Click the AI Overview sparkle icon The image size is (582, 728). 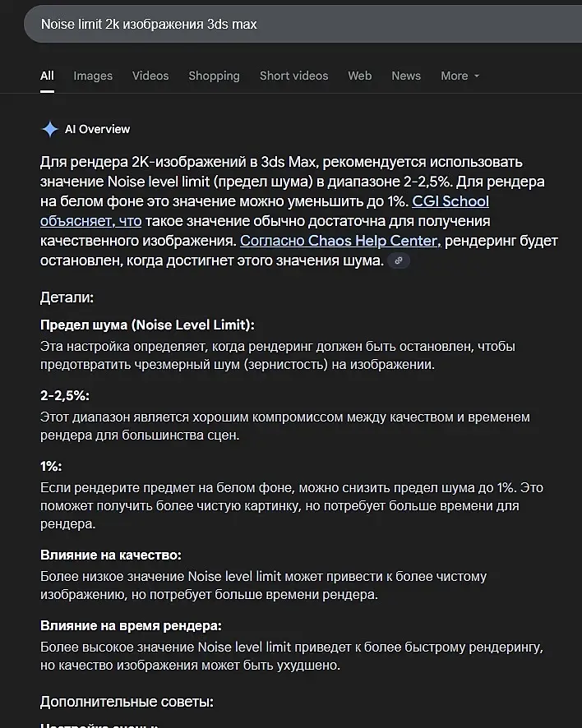(49, 129)
